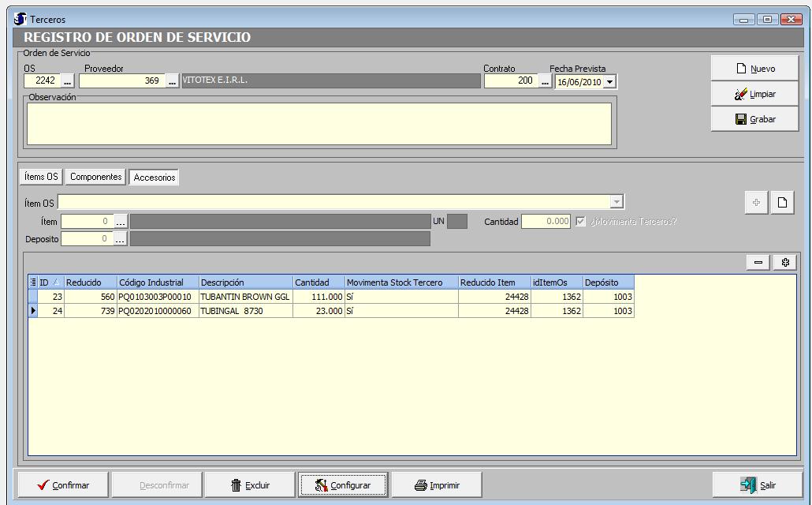Open the Proveedor lookup ellipsis button
The height and width of the screenshot is (505, 812).
[x=172, y=81]
